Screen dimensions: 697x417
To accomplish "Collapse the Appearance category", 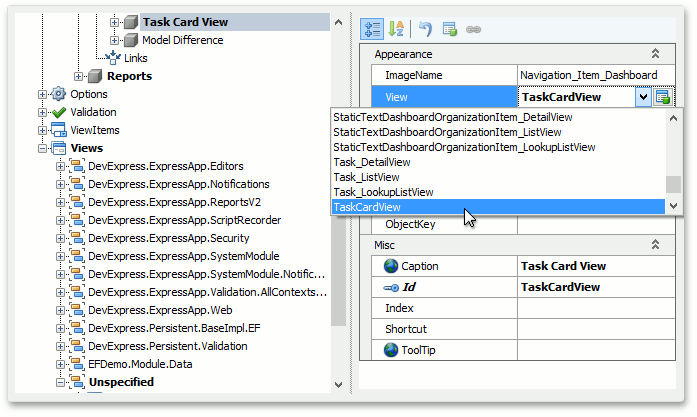I will (655, 54).
